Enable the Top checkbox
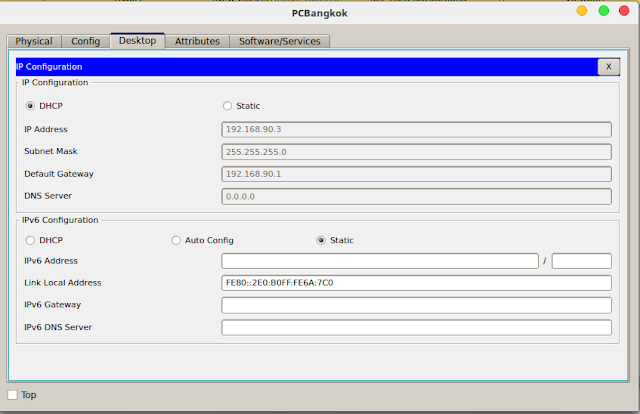 coord(13,395)
